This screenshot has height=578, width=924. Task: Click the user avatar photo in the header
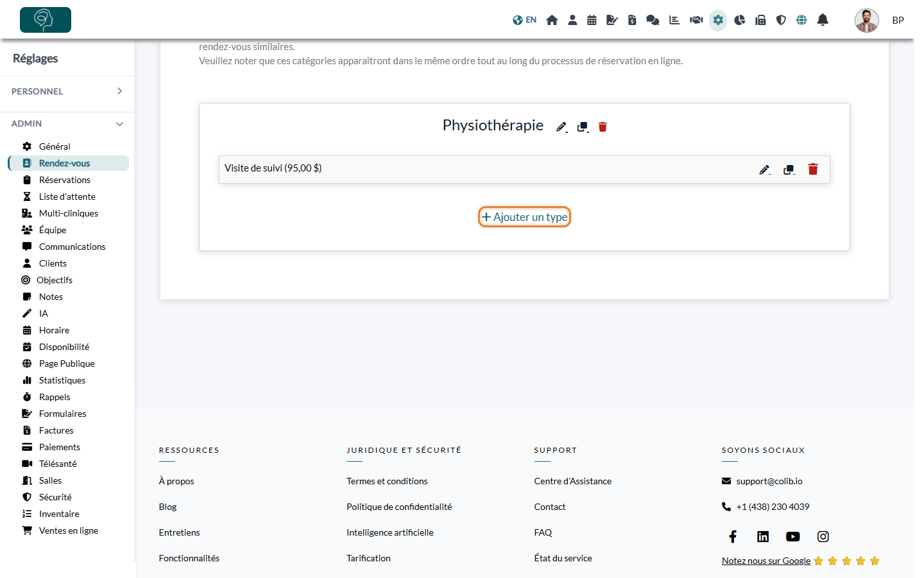867,21
